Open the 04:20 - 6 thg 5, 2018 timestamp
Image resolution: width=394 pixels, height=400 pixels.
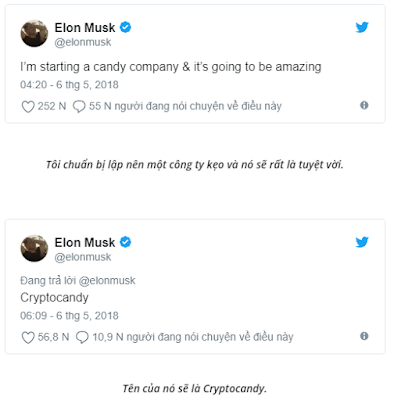69,85
